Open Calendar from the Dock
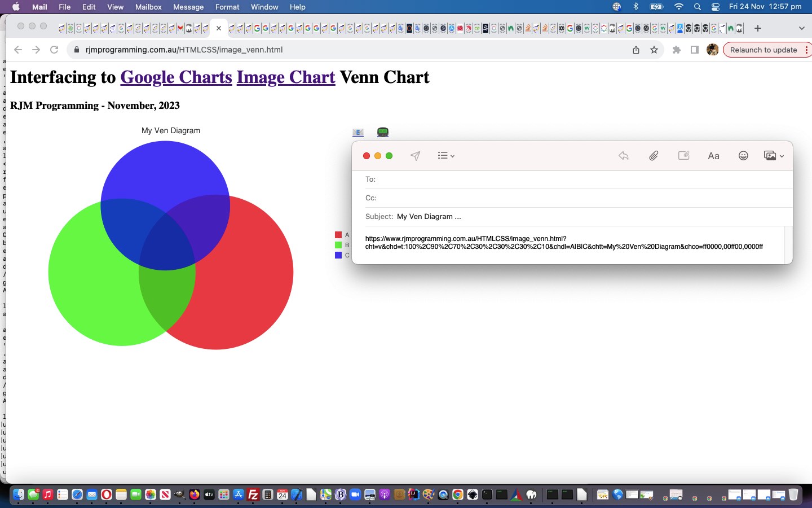Image resolution: width=812 pixels, height=508 pixels. tap(283, 495)
